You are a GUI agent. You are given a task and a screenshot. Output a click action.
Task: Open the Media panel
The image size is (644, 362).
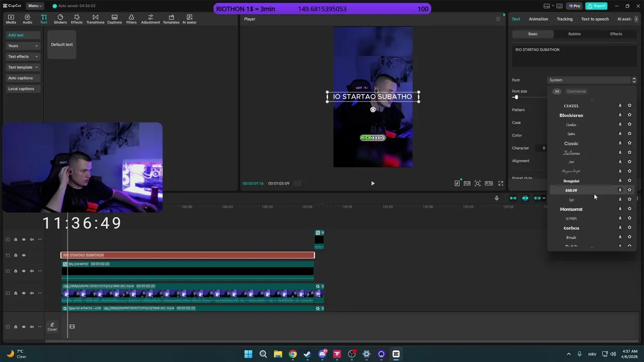coord(11,19)
